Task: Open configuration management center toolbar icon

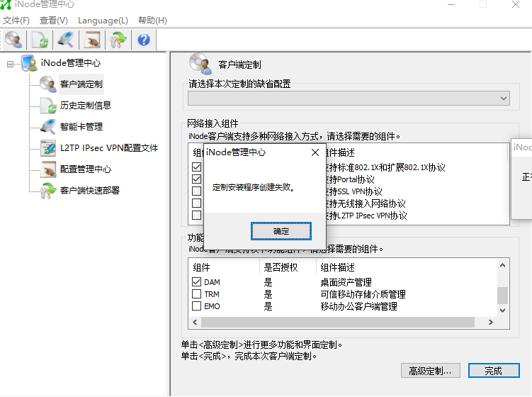Action: tap(92, 40)
